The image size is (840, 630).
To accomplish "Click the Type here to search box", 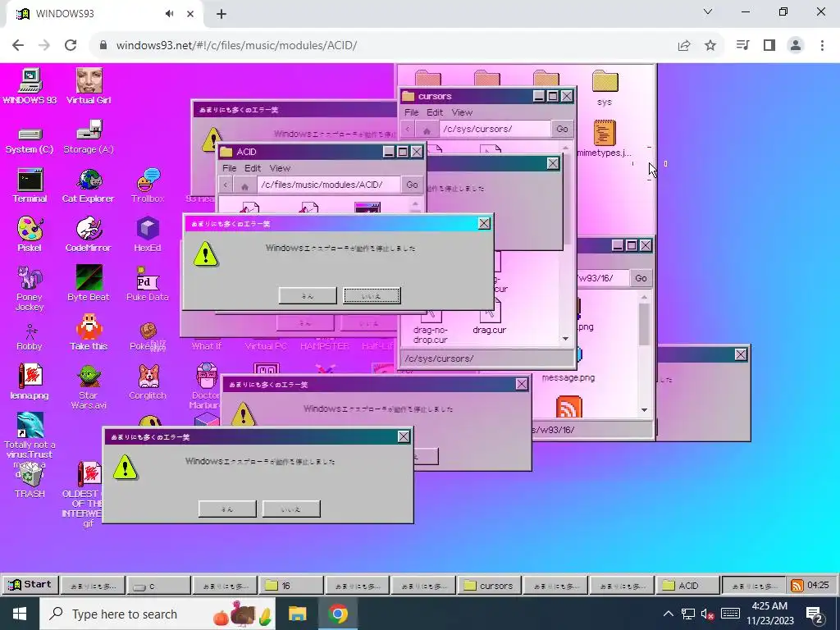I will [x=157, y=614].
